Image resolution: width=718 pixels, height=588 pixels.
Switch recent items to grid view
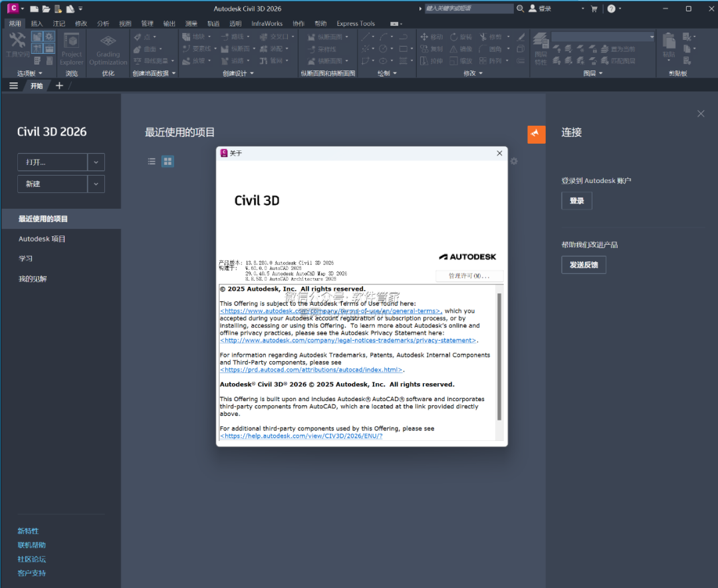click(x=168, y=162)
